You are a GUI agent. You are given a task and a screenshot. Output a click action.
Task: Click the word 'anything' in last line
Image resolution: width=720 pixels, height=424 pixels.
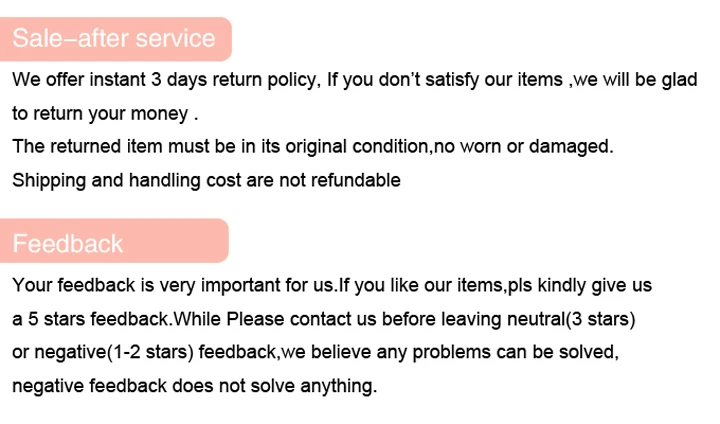[338, 386]
